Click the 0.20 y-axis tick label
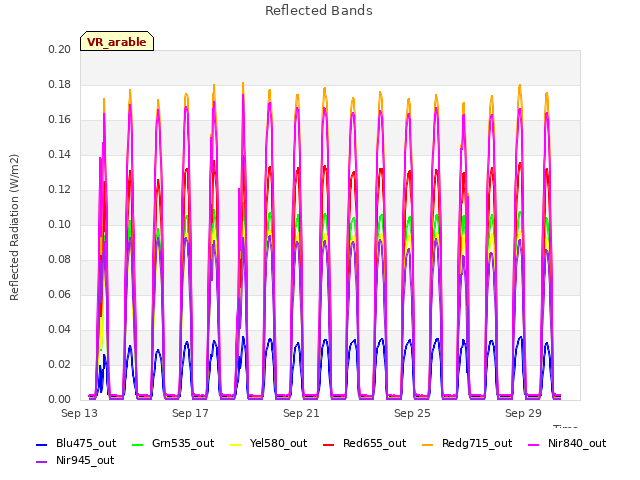This screenshot has width=640, height=480. [60, 49]
